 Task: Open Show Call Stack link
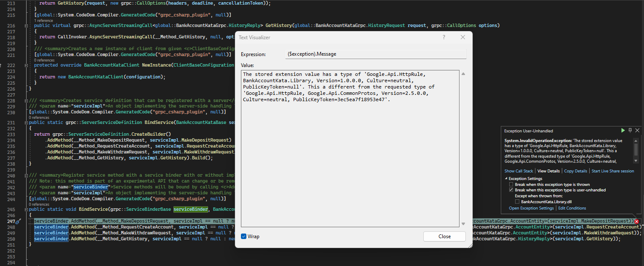point(519,171)
